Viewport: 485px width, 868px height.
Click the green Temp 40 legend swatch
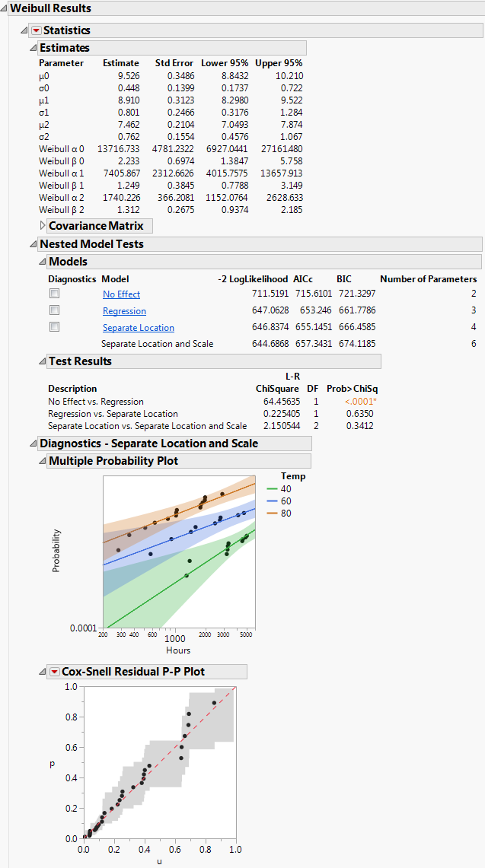tap(273, 489)
